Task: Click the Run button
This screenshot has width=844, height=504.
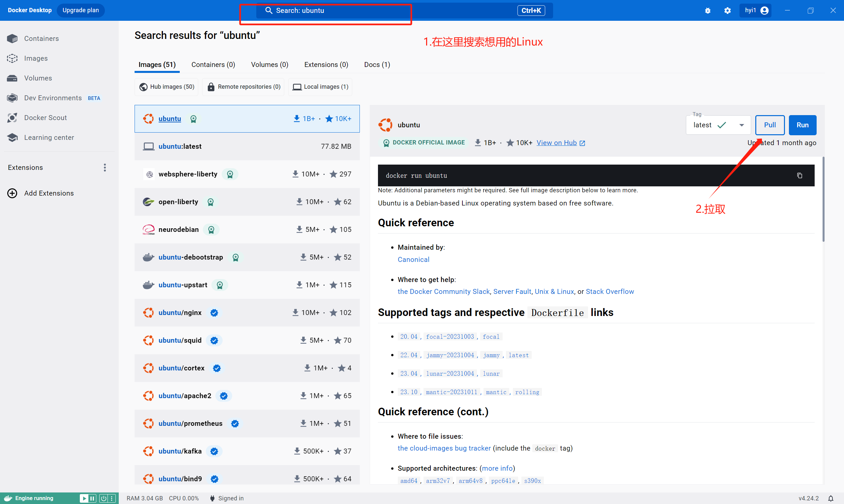Action: click(802, 125)
